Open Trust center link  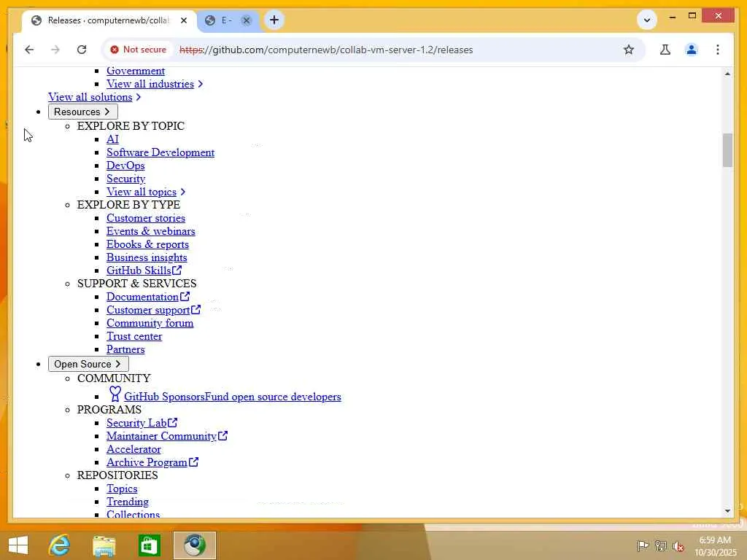click(x=134, y=336)
